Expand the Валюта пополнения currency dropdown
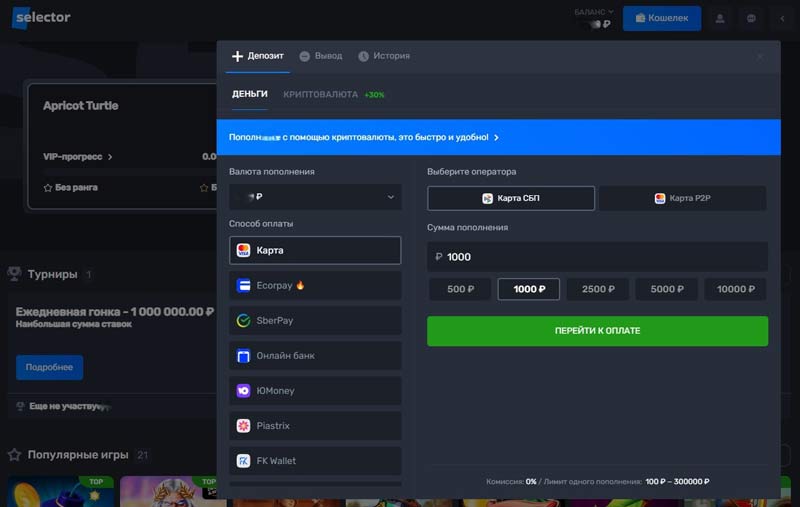The height and width of the screenshot is (507, 800). (314, 197)
